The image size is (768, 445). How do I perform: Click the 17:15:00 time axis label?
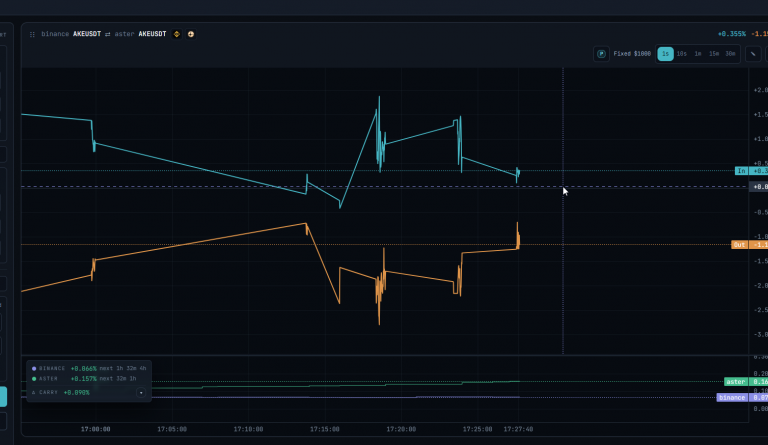(x=325, y=429)
